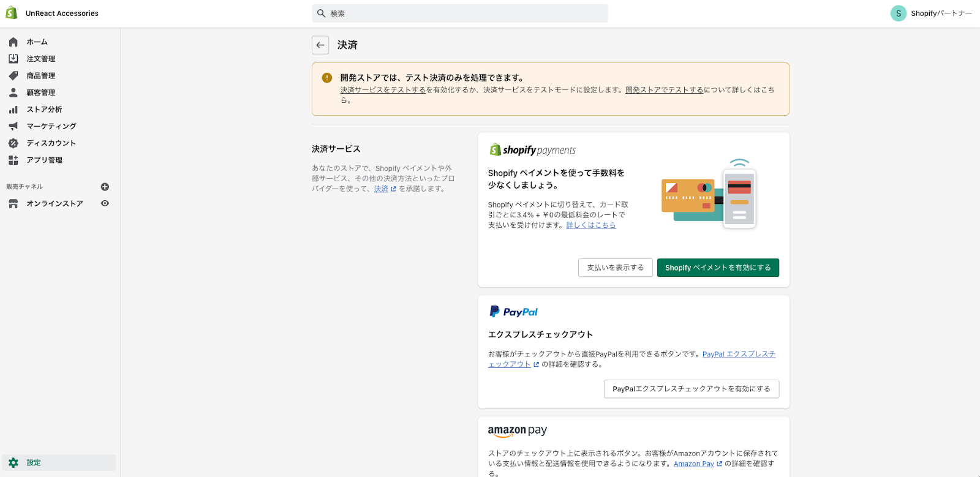Click the 販売チャネル section label
The image size is (980, 477).
(24, 187)
